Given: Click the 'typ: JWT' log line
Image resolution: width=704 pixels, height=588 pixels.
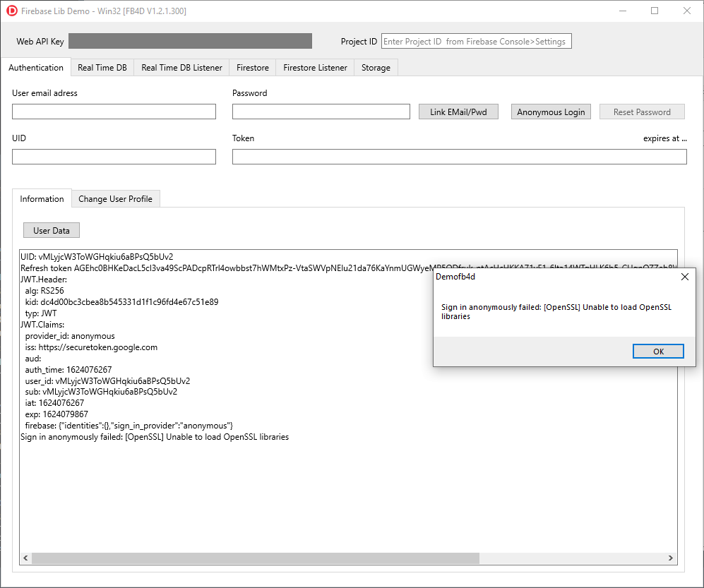Looking at the screenshot, I should pos(41,313).
